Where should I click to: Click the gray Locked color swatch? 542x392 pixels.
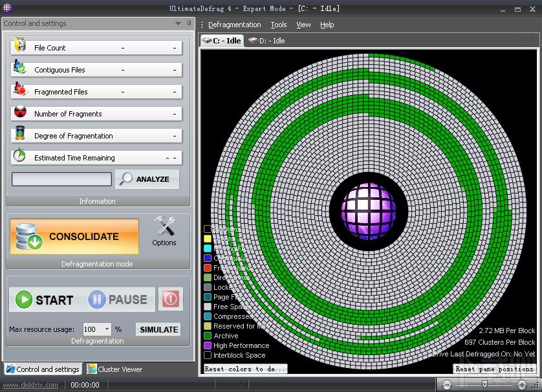[x=208, y=287]
